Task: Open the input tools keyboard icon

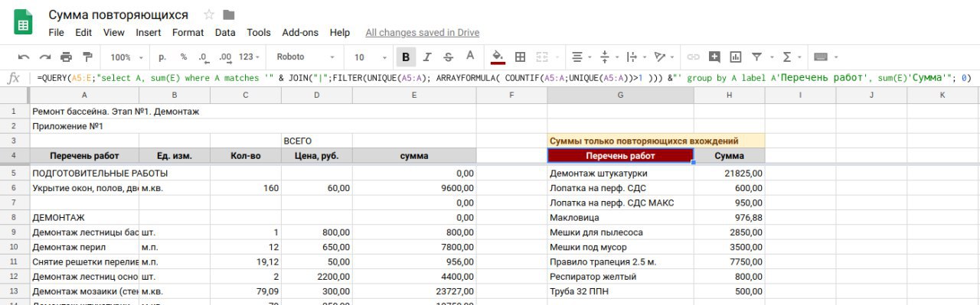Action: click(821, 57)
